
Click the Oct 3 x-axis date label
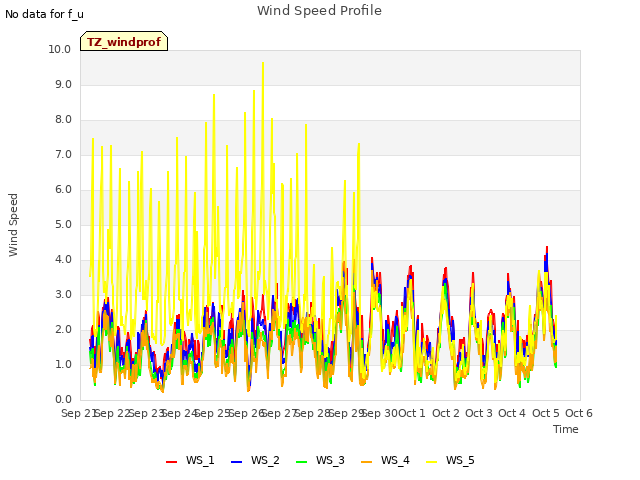[479, 413]
